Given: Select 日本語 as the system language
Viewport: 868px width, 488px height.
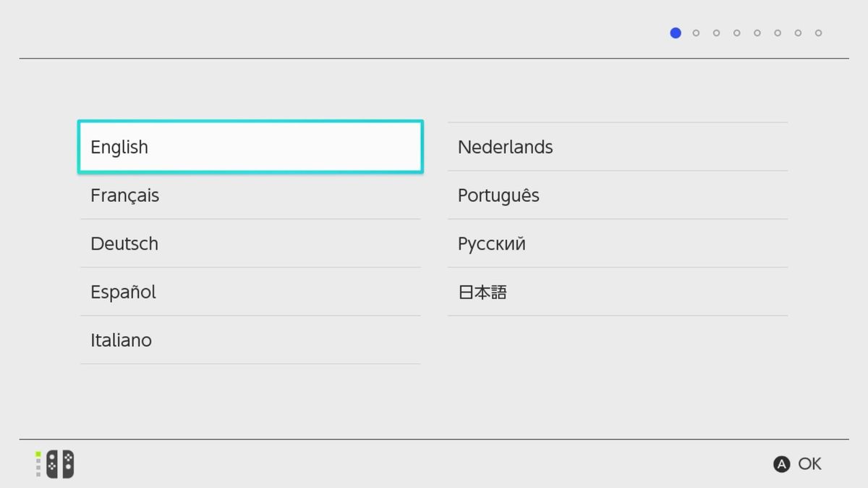Looking at the screenshot, I should click(617, 292).
